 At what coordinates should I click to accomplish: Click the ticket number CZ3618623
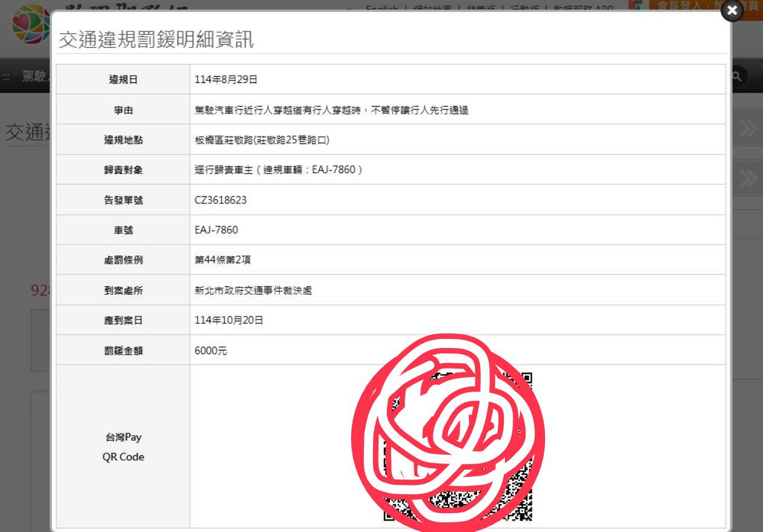coord(220,200)
